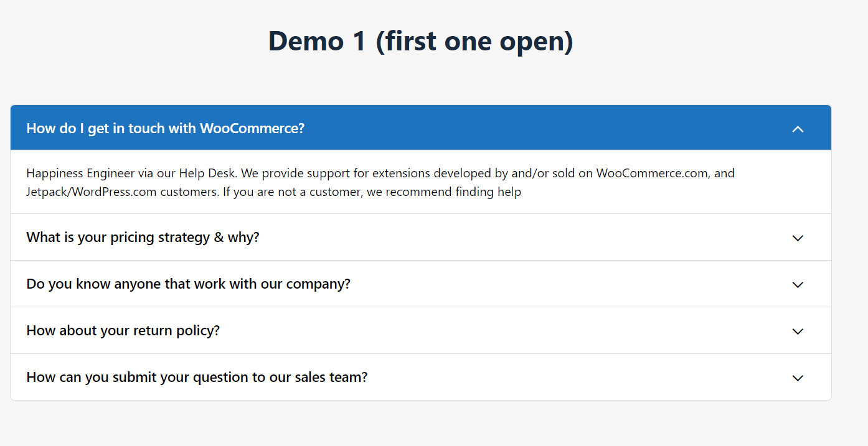Expand 'Do you know anyone that work with our company?'
The width and height of the screenshot is (868, 446).
click(x=421, y=284)
